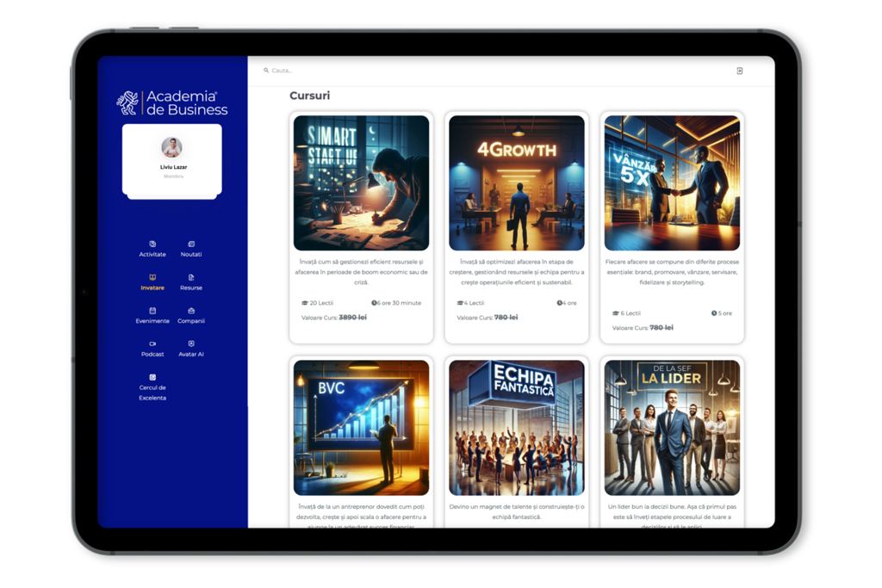Open the 4Growth course thumbnail

pos(517,183)
